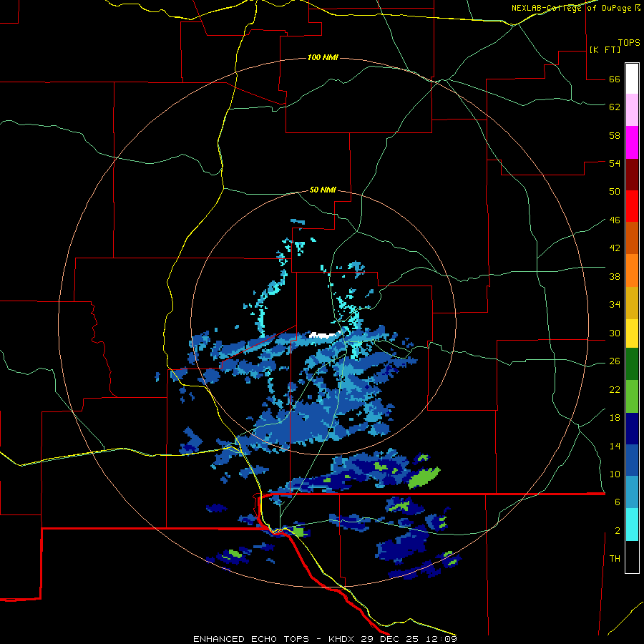The image size is (644, 644).
Task: Click the black TH threshold swatch
Action: point(632,557)
